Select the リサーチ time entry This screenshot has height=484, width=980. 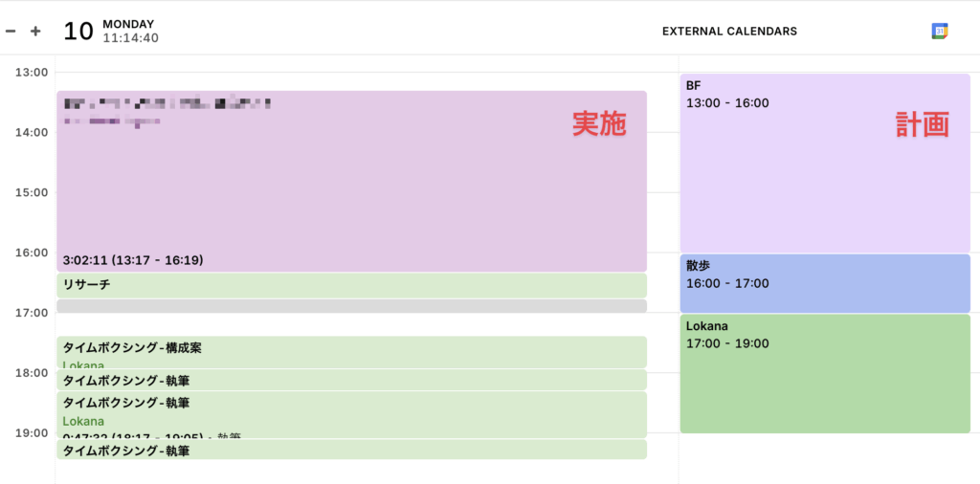tap(351, 285)
